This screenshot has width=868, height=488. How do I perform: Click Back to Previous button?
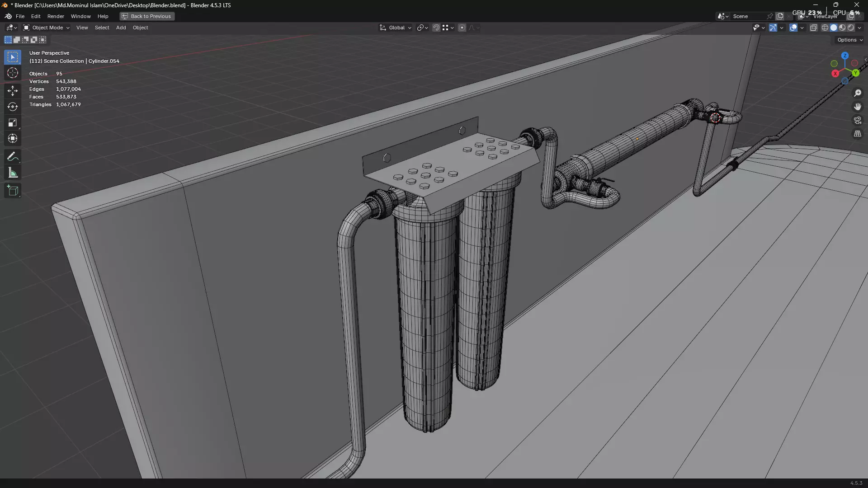[147, 16]
